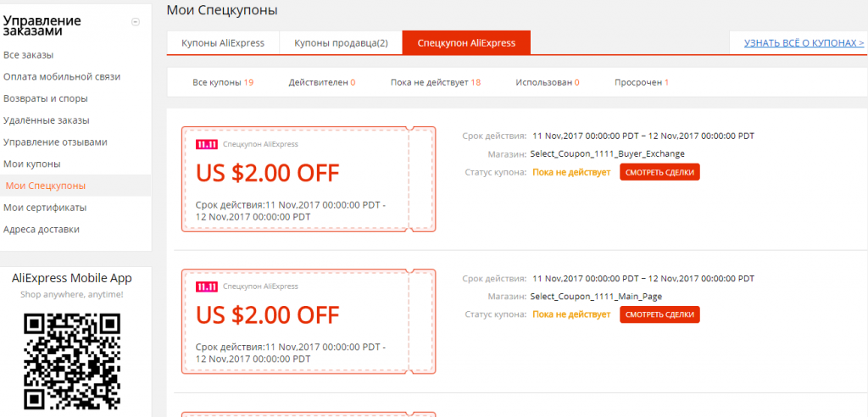This screenshot has width=868, height=417.
Task: Open Возвраты и споры page
Action: (x=46, y=98)
